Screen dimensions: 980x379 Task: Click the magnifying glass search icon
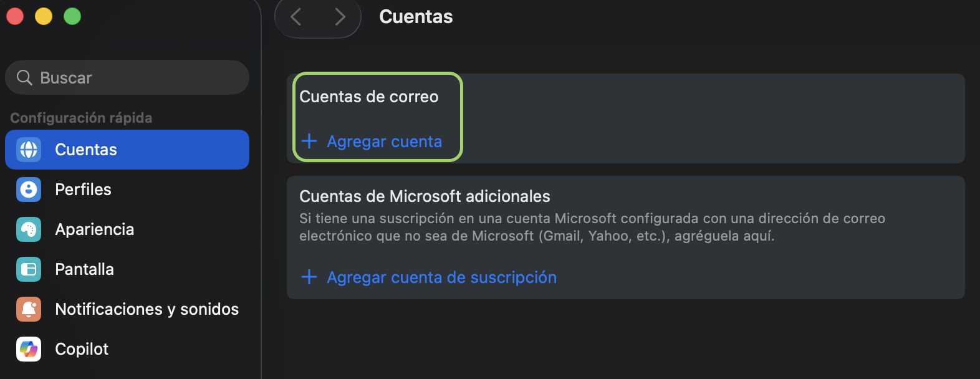click(24, 78)
